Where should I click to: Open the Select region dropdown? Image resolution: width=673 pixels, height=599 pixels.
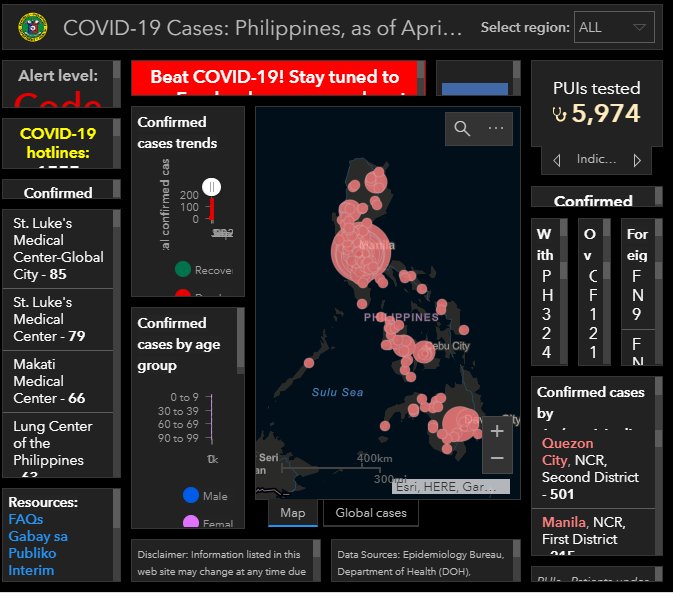(x=614, y=27)
